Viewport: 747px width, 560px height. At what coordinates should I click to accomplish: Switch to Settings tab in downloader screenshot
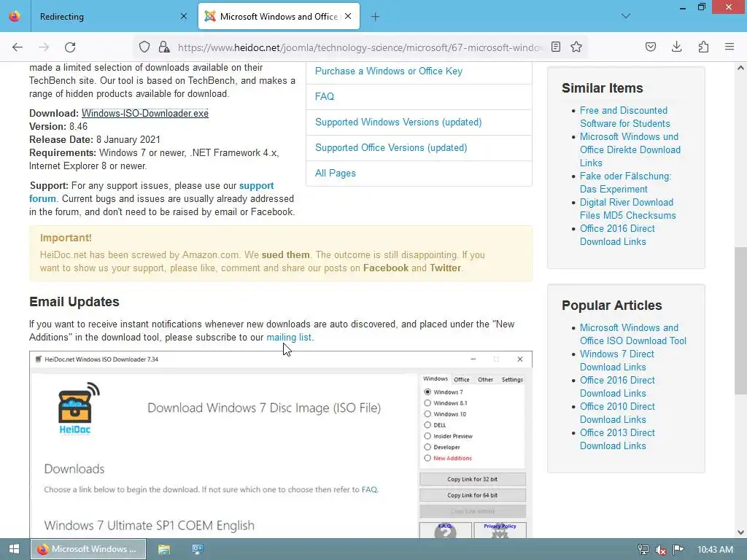pyautogui.click(x=512, y=379)
